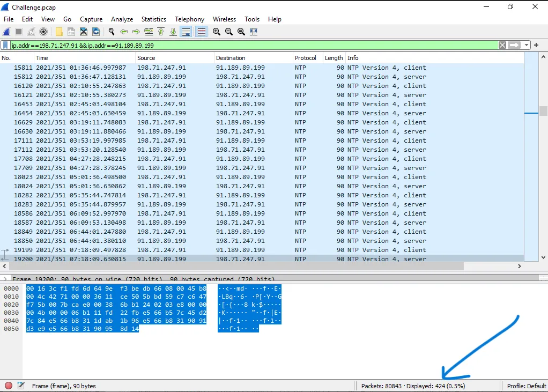The height and width of the screenshot is (392, 548).
Task: Sort by the No. column header
Action: (17, 58)
